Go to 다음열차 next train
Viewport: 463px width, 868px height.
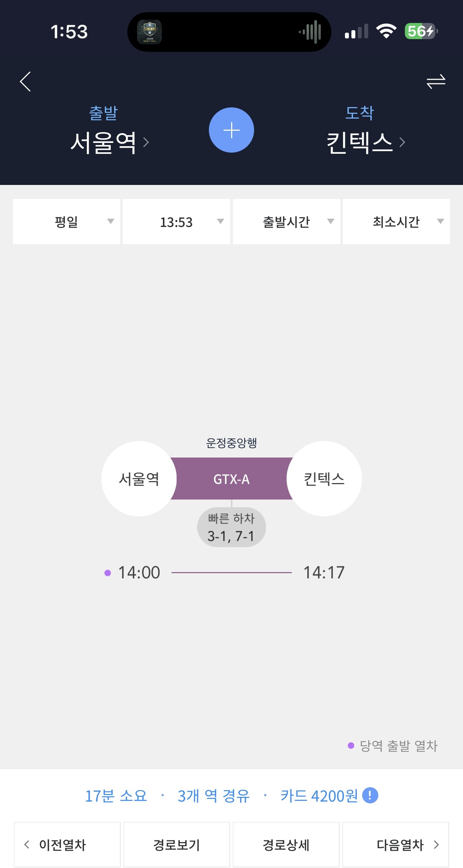point(396,845)
